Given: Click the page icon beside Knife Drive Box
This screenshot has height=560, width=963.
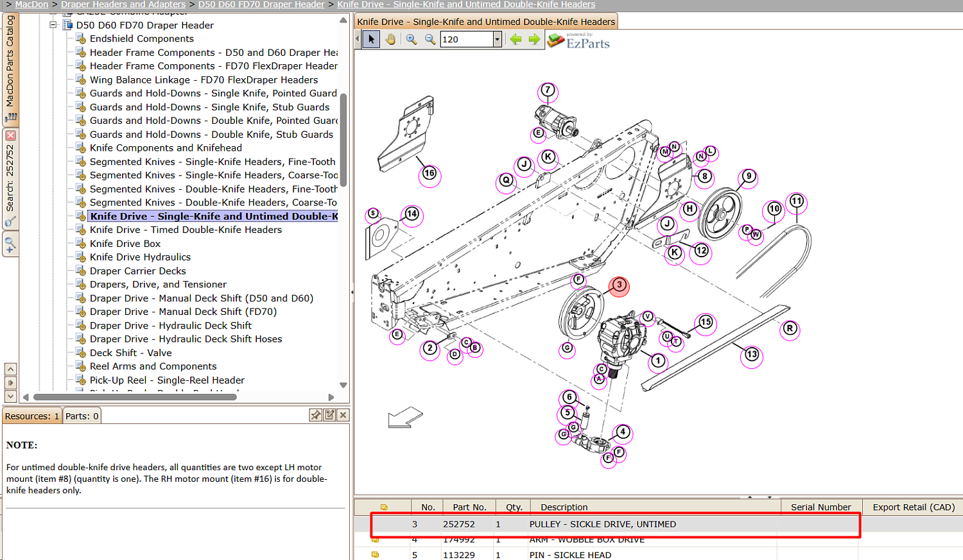Looking at the screenshot, I should point(81,244).
